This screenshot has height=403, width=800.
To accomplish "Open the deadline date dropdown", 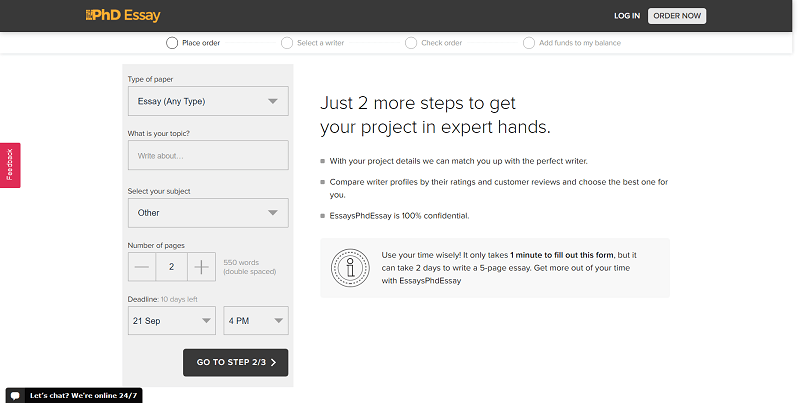I will click(172, 320).
